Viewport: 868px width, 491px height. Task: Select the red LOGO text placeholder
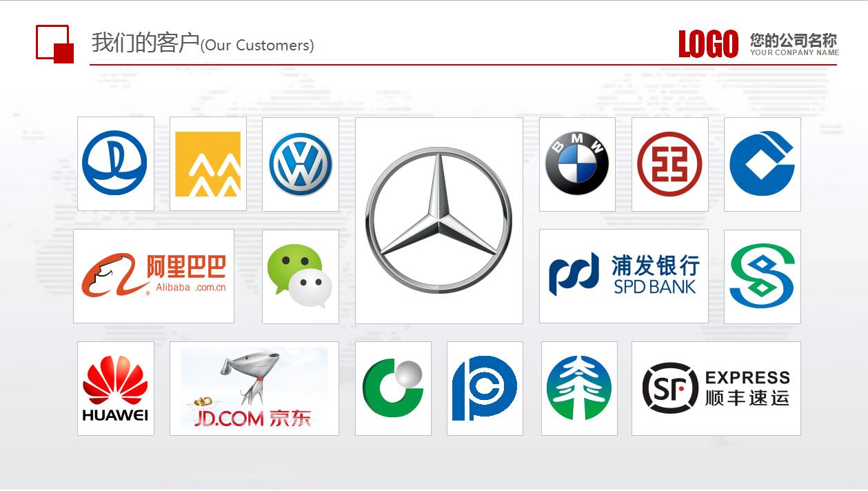(x=708, y=44)
